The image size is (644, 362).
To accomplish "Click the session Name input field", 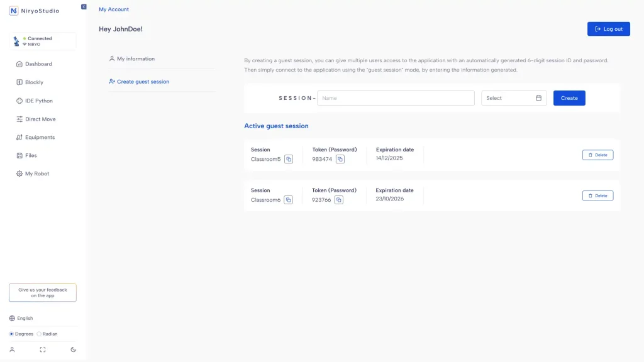I will pyautogui.click(x=396, y=98).
